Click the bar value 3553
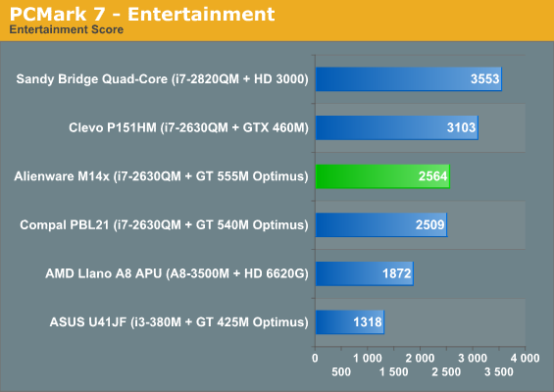Viewport: 554px width, 392px height. pyautogui.click(x=484, y=78)
